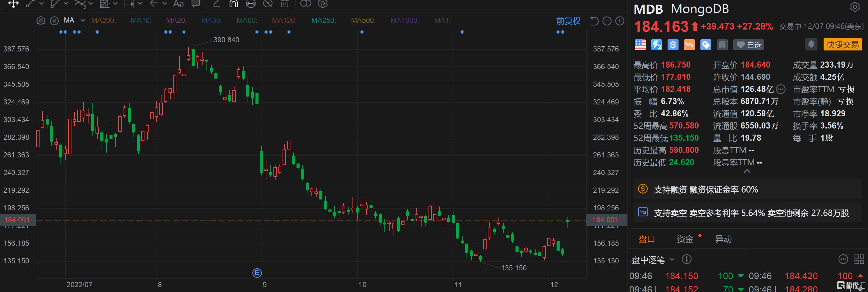Click the orange short-selling trend icon

689,45
